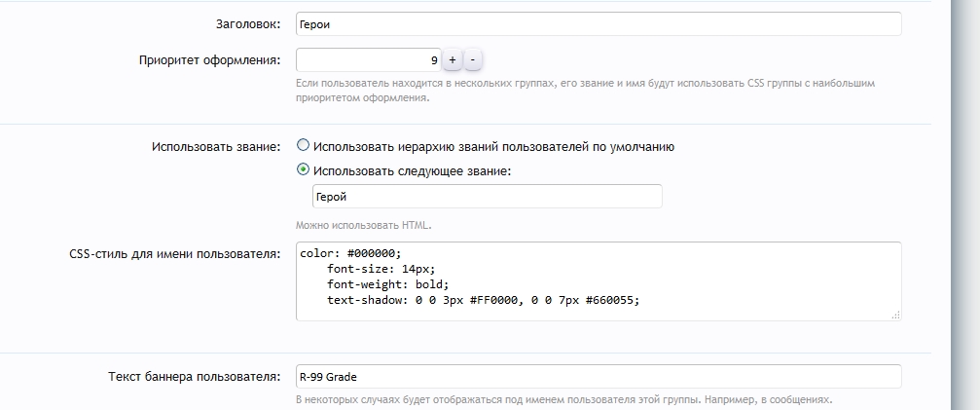
Task: Click the minus button to decrease priority
Action: tap(473, 60)
